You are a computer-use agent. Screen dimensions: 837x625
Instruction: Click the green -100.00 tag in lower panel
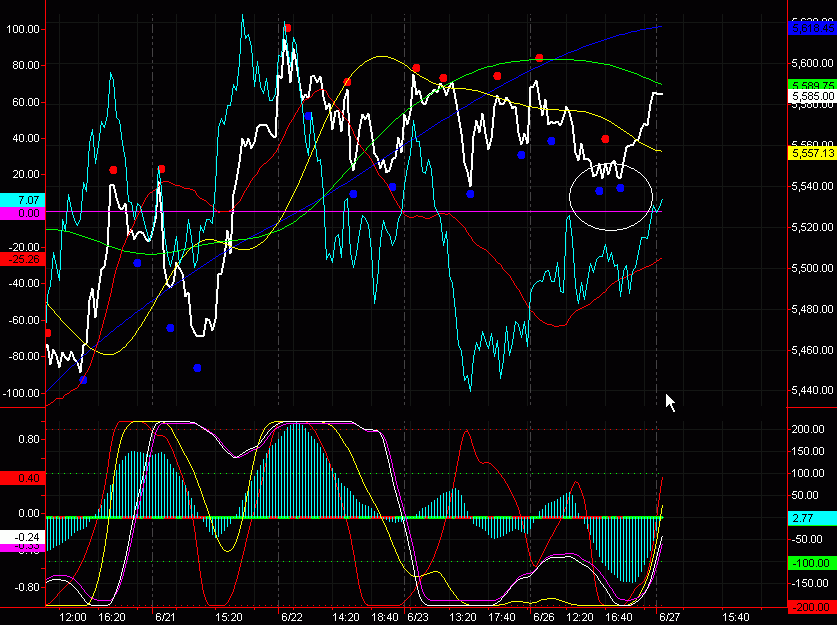tap(812, 563)
